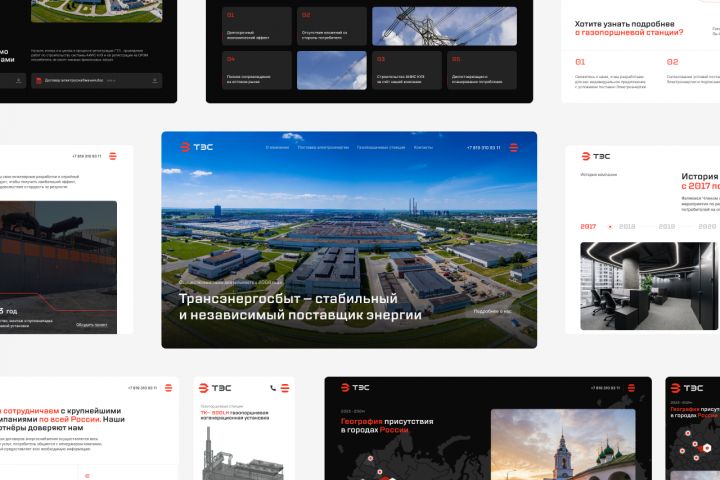Select card 03 'Строительство АИИС КУЭ'
720x480 pixels.
tap(407, 70)
